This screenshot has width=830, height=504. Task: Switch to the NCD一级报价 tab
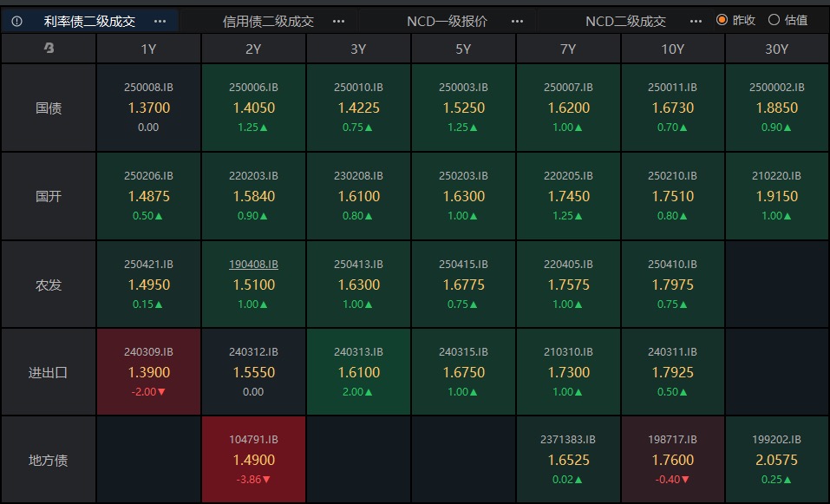tap(447, 21)
